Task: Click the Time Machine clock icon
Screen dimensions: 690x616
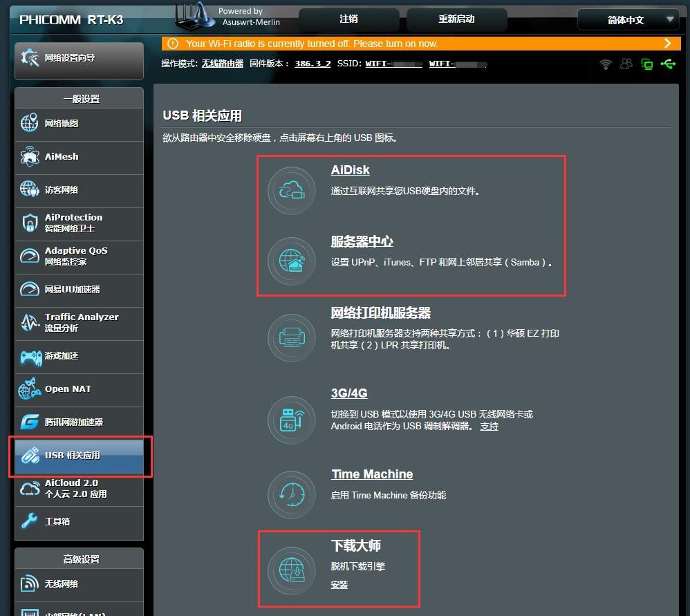Action: (x=291, y=494)
